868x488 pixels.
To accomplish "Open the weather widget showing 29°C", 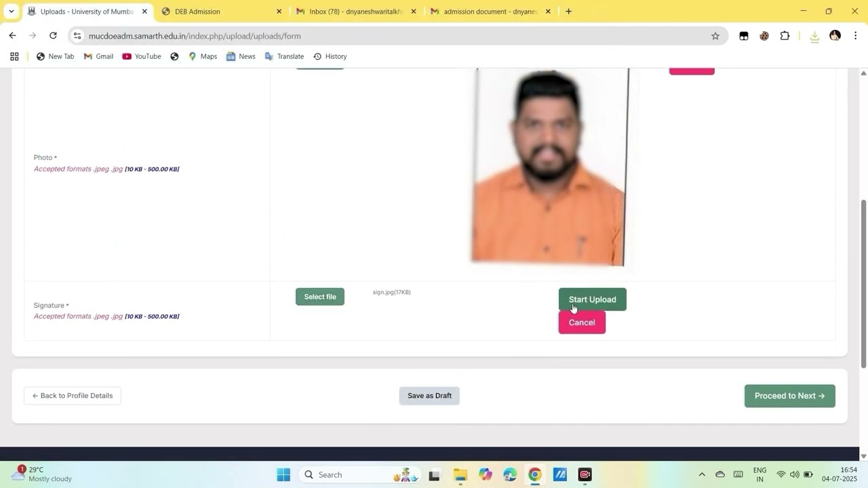I will click(42, 474).
